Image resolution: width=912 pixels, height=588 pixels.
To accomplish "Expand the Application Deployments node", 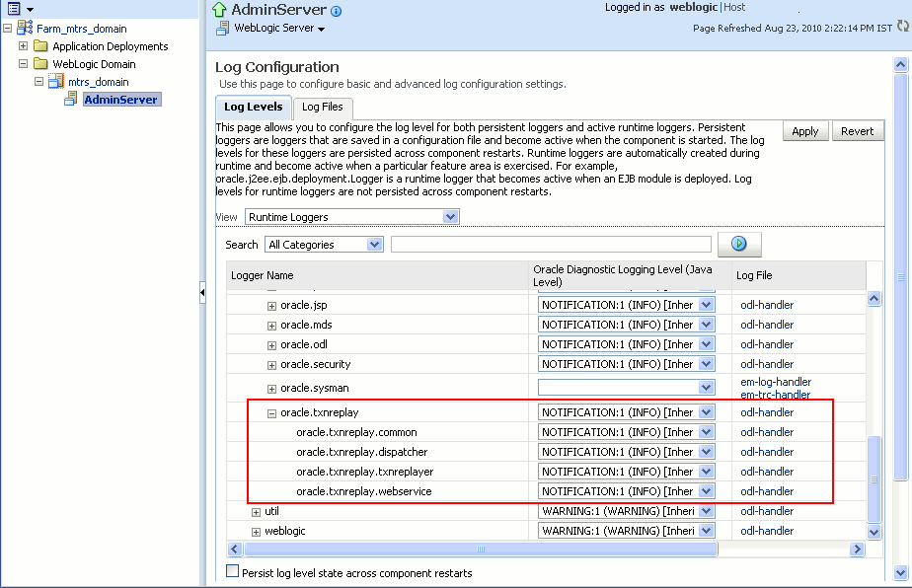I will click(24, 46).
